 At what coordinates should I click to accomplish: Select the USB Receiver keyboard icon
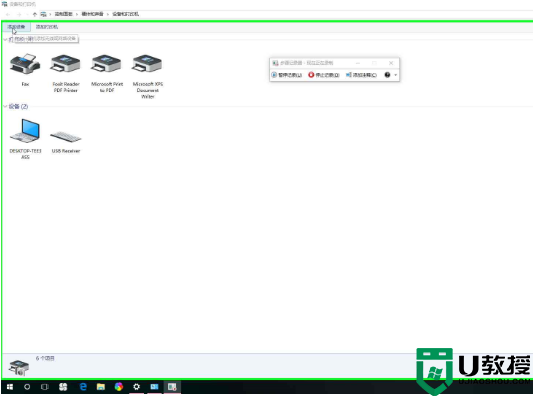[66, 137]
